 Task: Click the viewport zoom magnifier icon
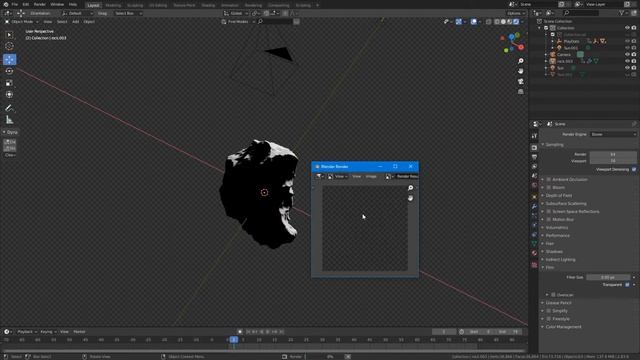pos(521,61)
